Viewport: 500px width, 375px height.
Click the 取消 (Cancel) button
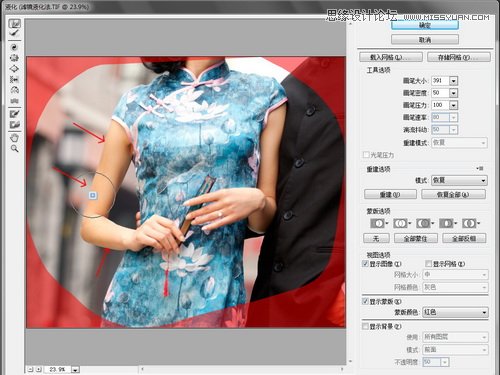tap(425, 40)
